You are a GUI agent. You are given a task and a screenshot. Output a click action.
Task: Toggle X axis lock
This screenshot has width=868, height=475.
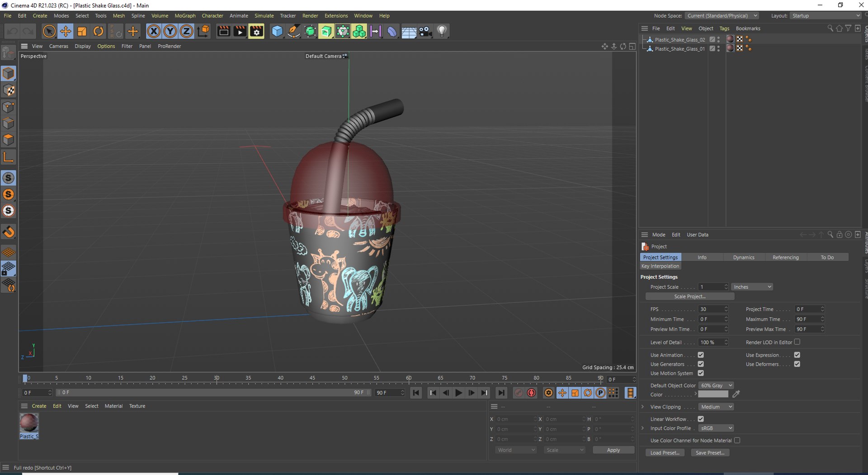click(154, 31)
